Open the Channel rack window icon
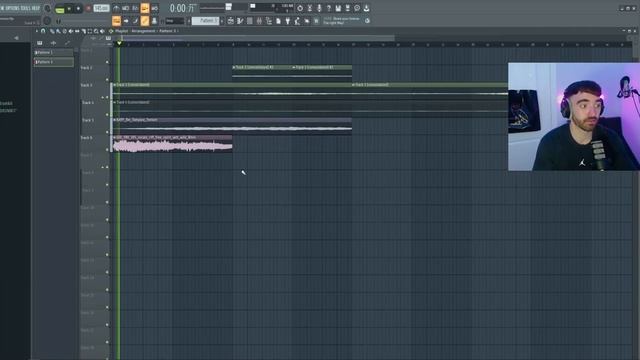Viewport: 640px width, 360px height. click(x=250, y=21)
